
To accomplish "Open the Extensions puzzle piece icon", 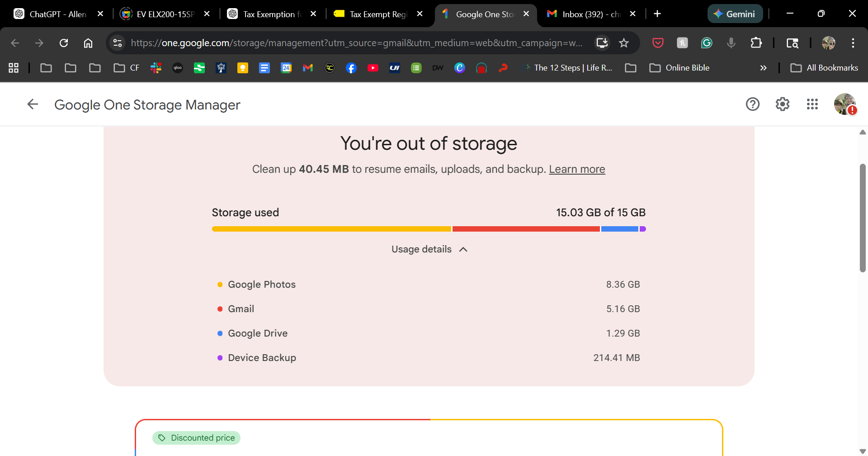I will tap(756, 43).
